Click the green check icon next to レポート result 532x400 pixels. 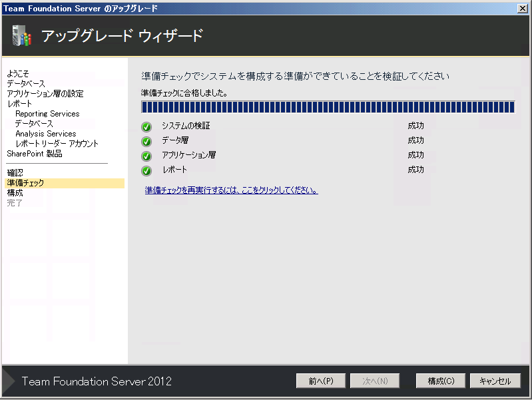[x=146, y=170]
